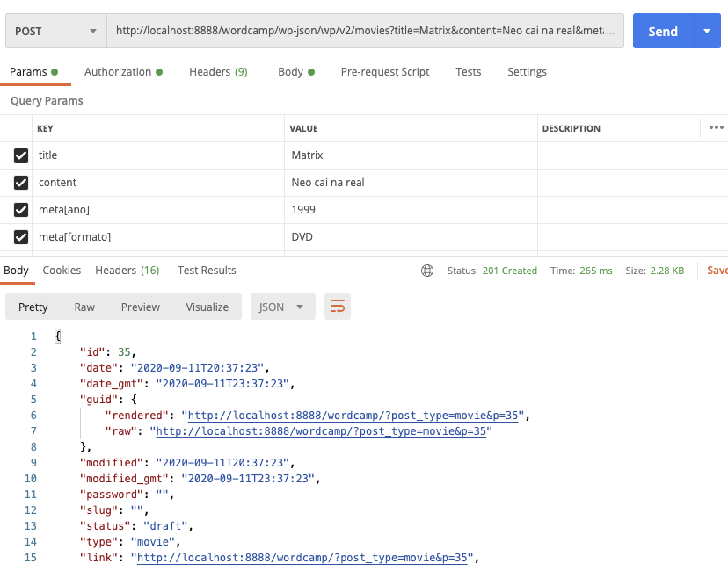Viewport: 728px width, 571px height.
Task: Click the 265 ms time value
Action: pos(596,271)
